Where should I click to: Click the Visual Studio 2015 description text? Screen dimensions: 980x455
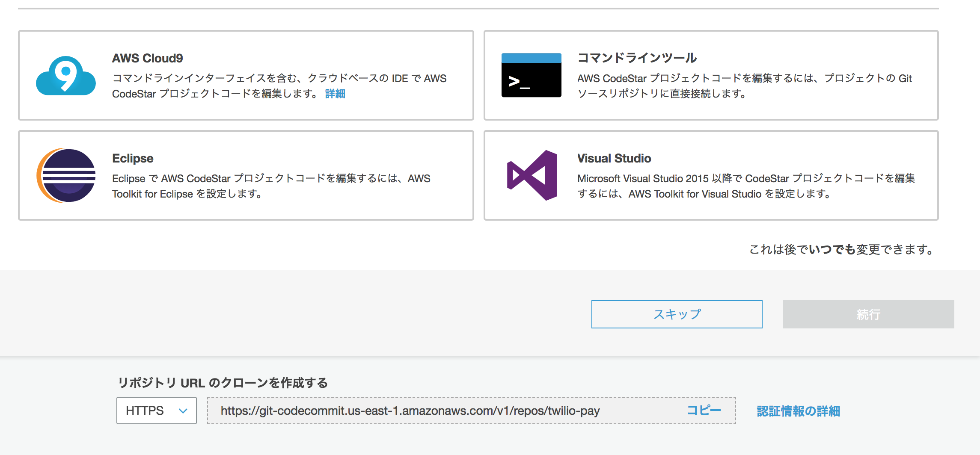[746, 186]
